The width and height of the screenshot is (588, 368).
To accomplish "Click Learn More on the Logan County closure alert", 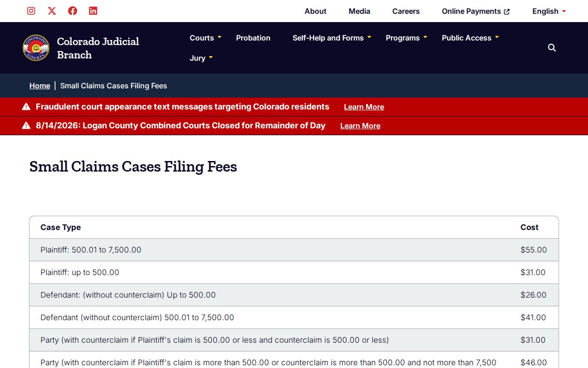I will point(360,126).
